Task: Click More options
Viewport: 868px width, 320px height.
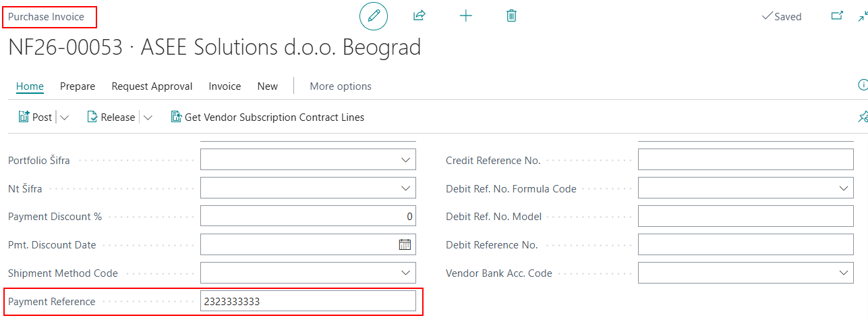Action: [x=341, y=86]
